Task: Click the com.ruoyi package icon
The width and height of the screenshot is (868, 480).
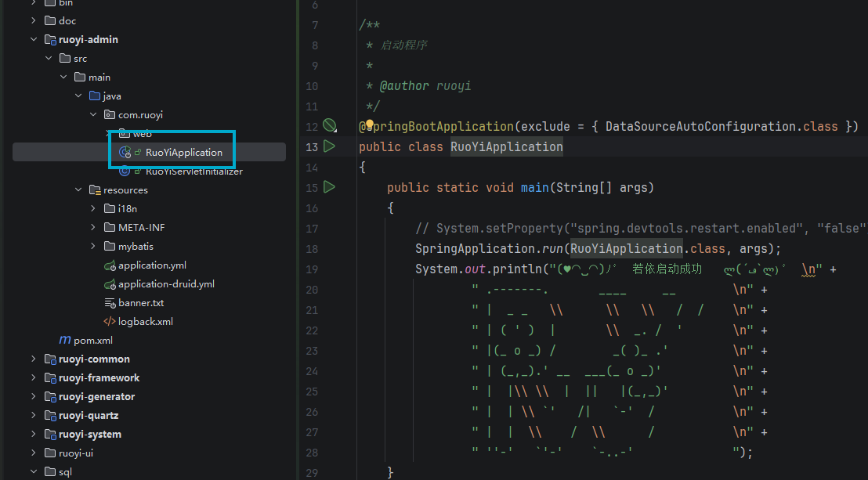Action: coord(110,114)
